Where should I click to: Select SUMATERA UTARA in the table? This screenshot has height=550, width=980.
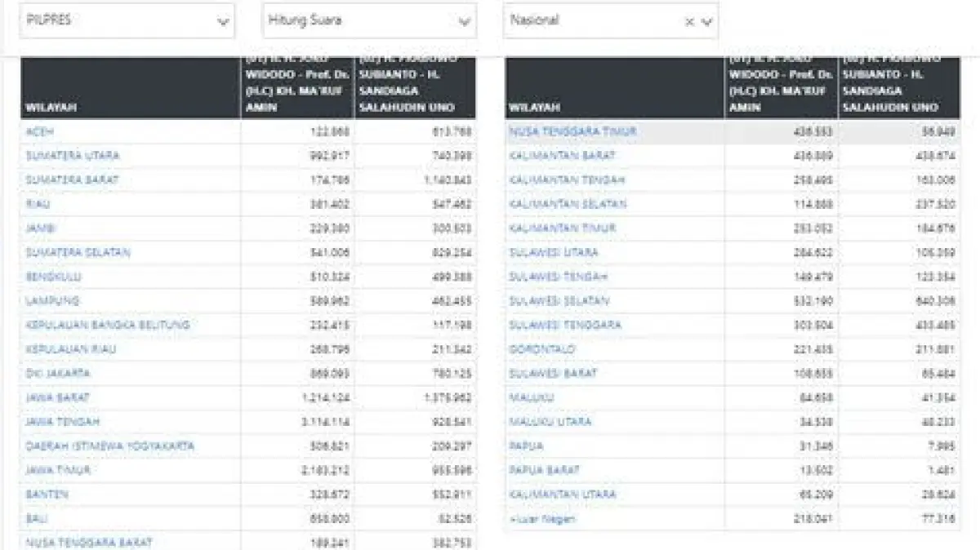pyautogui.click(x=73, y=156)
